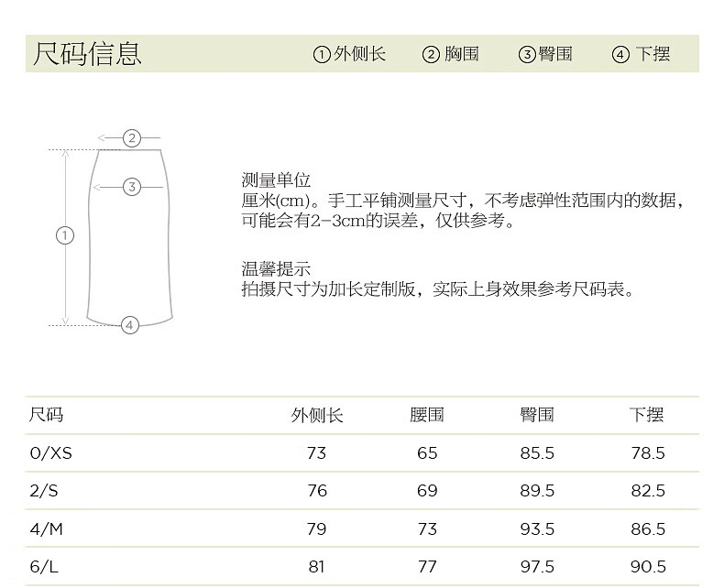Click the circled 3 beside 臀围 in header
This screenshot has height=588, width=724.
(527, 55)
